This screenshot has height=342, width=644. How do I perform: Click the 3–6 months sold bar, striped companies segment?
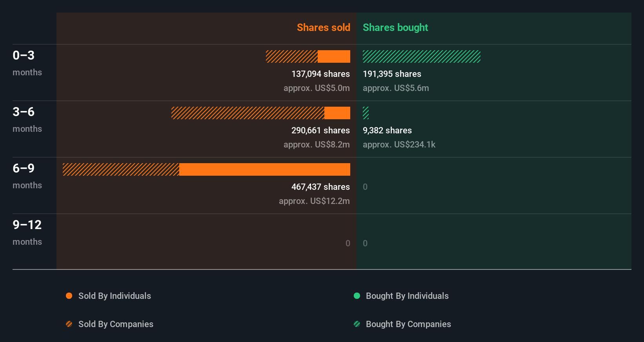tap(248, 113)
